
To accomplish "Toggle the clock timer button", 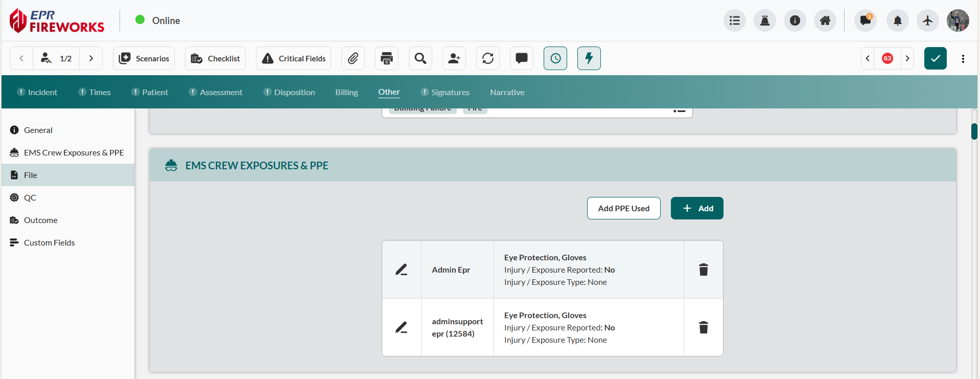I will pyautogui.click(x=555, y=58).
